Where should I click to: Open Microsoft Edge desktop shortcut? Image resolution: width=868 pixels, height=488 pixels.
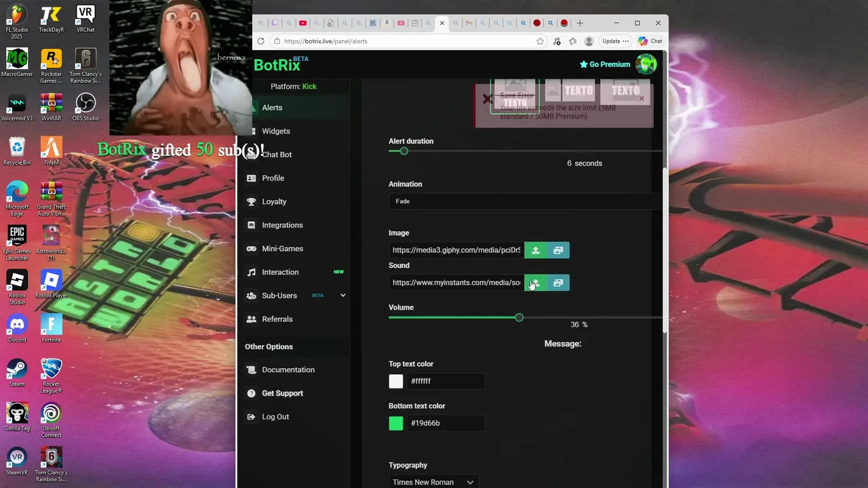pyautogui.click(x=17, y=199)
